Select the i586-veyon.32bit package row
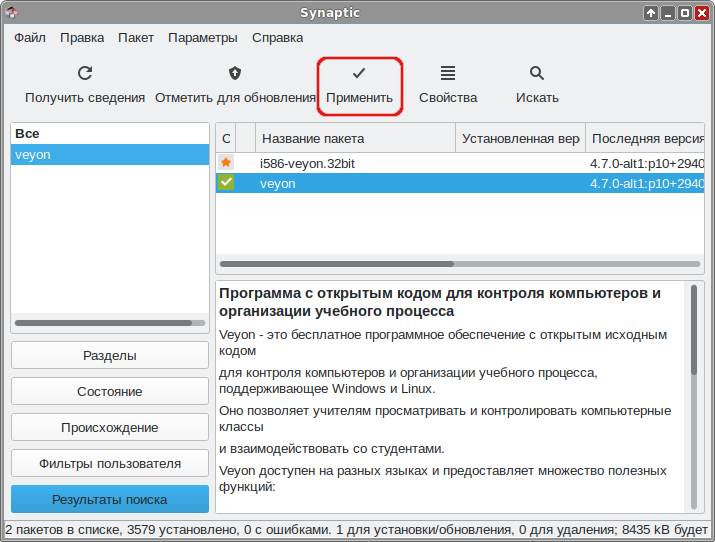The width and height of the screenshot is (715, 542). [460, 163]
